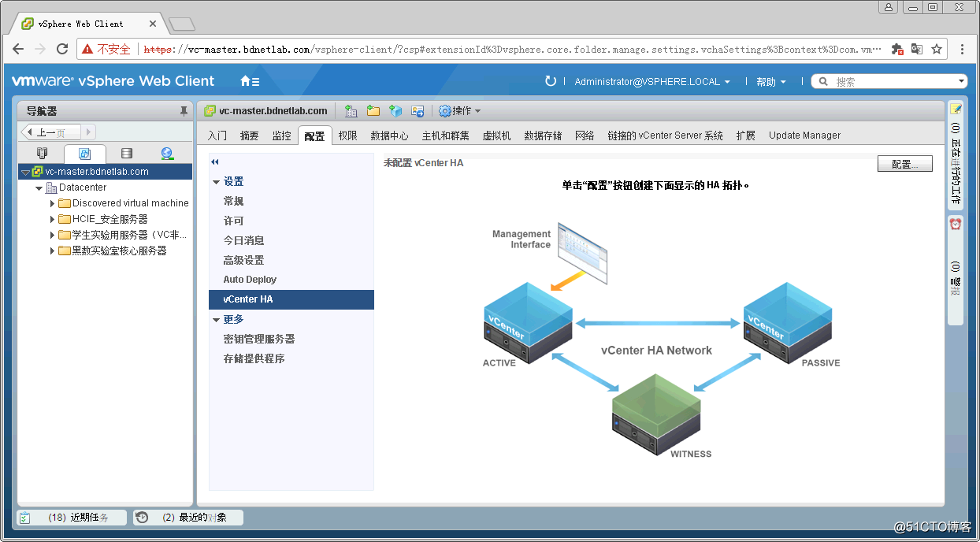980x542 pixels.
Task: Open the alarms sidebar panel icon
Action: click(x=956, y=225)
